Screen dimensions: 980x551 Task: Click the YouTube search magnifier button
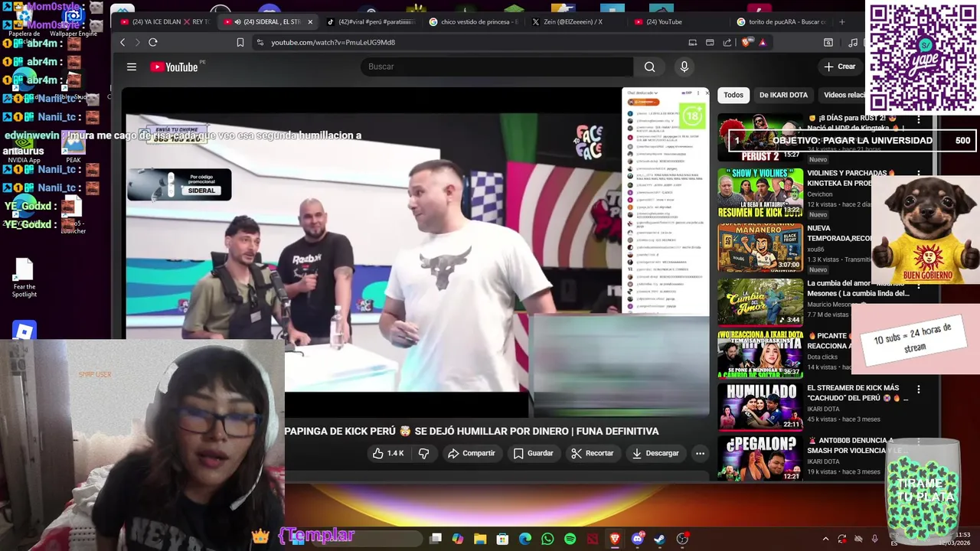click(x=649, y=67)
